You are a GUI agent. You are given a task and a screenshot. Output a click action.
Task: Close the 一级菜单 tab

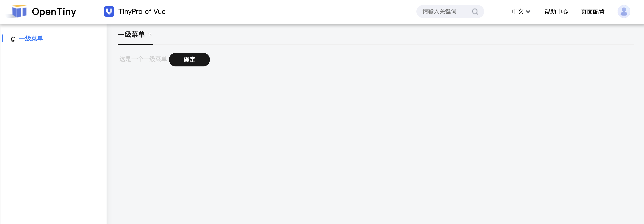click(150, 35)
